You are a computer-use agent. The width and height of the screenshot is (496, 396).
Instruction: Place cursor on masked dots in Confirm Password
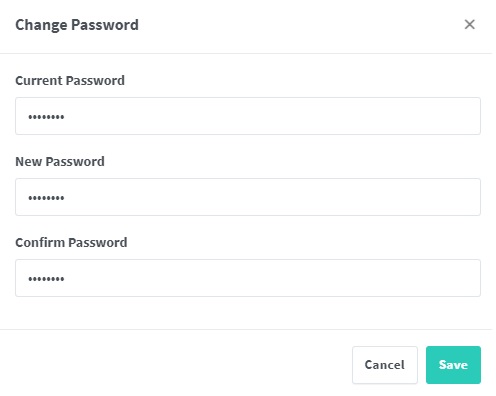46,279
